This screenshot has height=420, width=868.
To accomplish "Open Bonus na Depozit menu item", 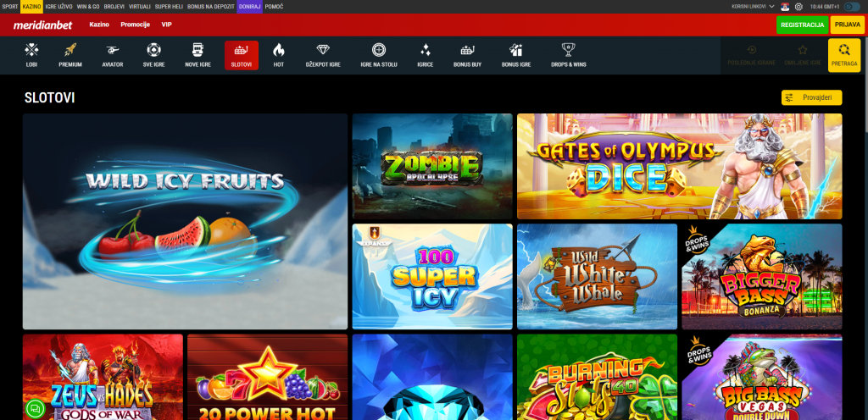I will (x=211, y=7).
